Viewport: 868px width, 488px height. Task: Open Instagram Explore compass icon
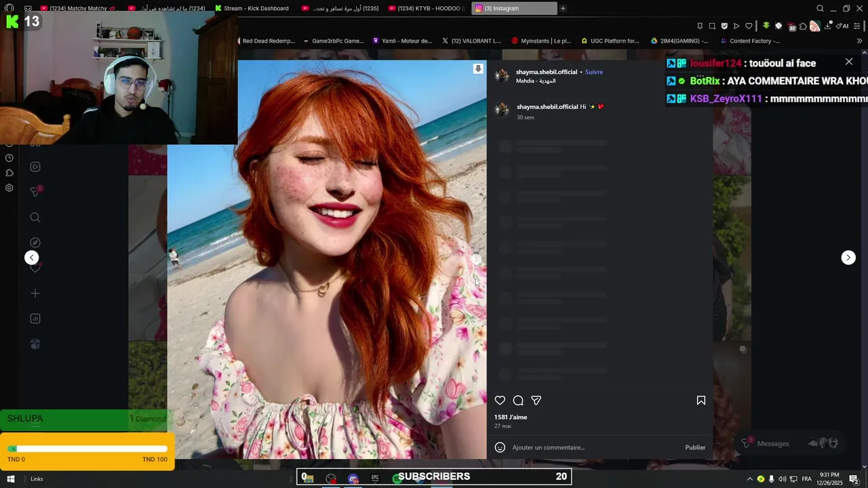click(35, 243)
